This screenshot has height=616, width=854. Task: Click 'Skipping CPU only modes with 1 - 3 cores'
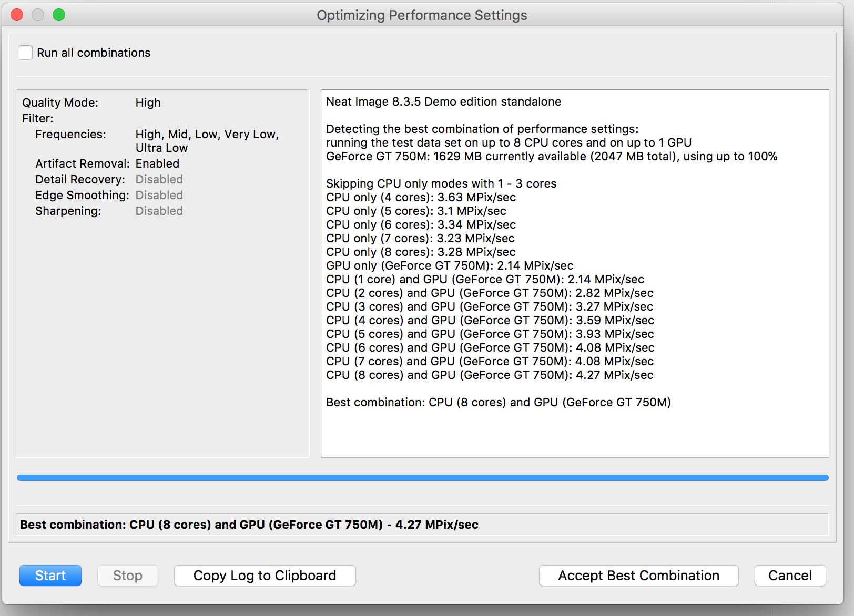(441, 183)
